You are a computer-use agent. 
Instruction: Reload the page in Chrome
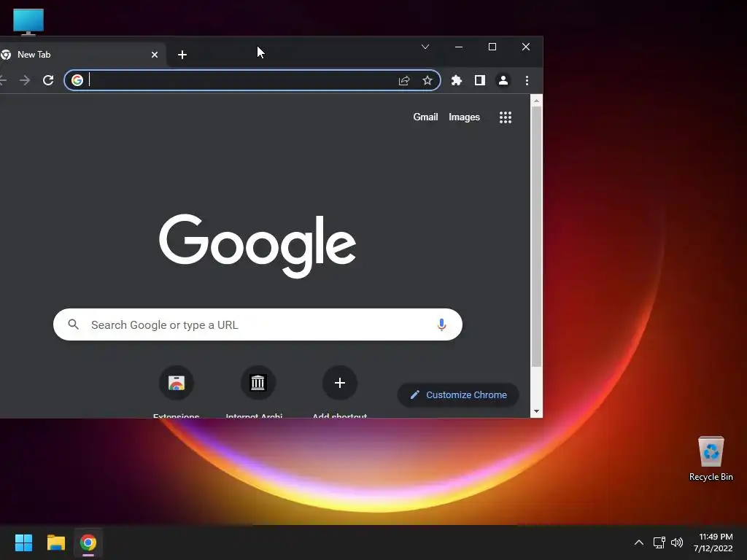pos(48,80)
